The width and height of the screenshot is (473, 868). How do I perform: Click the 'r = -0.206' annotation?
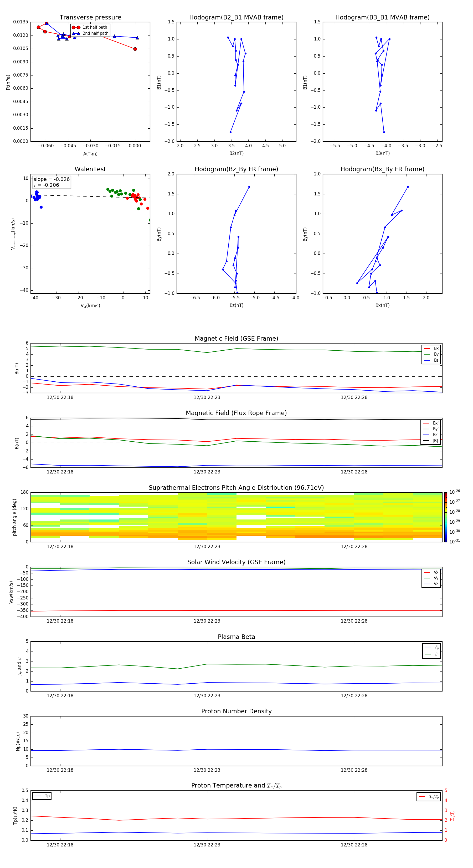[47, 185]
